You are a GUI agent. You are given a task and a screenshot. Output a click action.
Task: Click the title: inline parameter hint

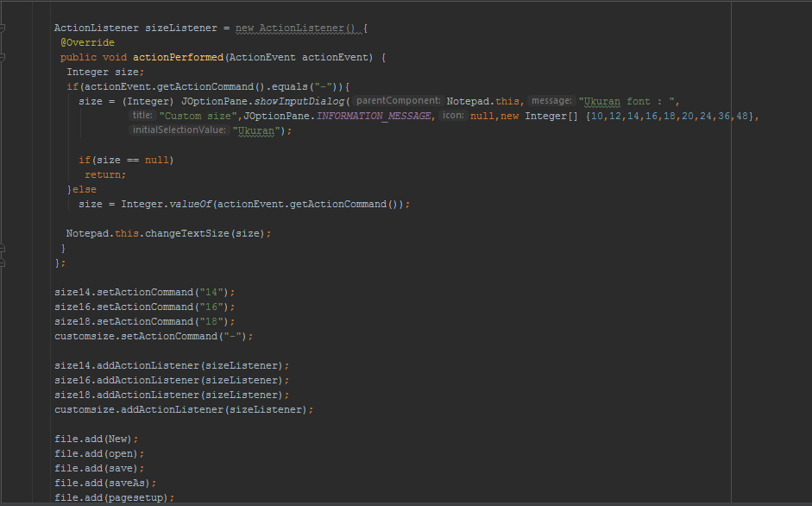[x=142, y=115]
